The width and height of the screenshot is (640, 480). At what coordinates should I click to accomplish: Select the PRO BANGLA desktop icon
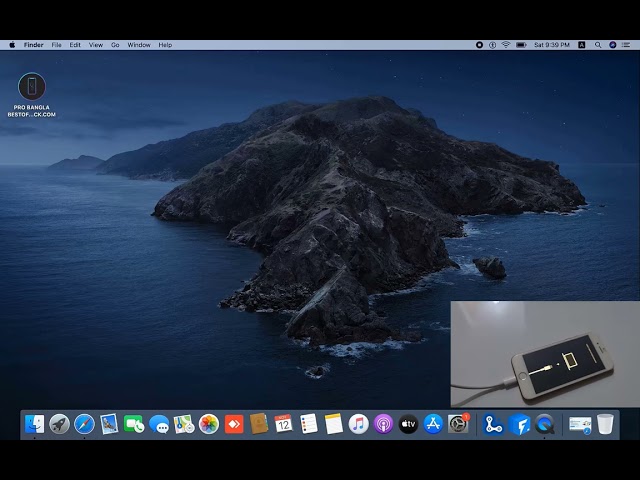click(x=31, y=95)
